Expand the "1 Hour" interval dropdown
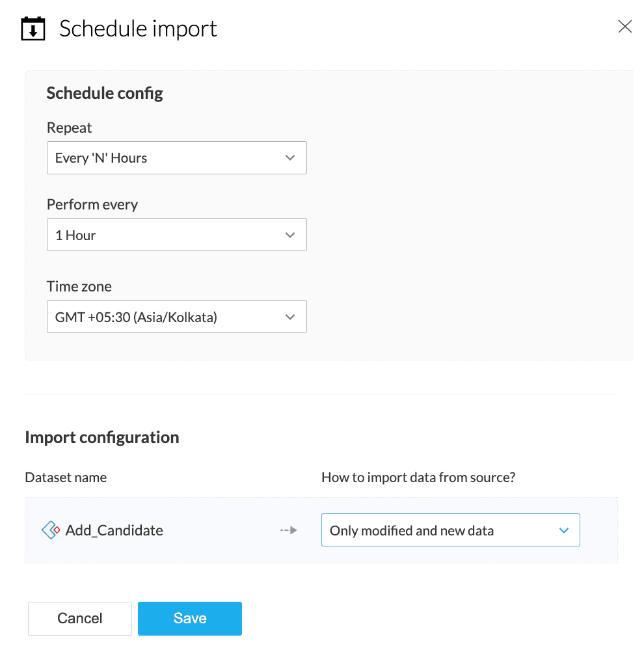 coord(176,235)
